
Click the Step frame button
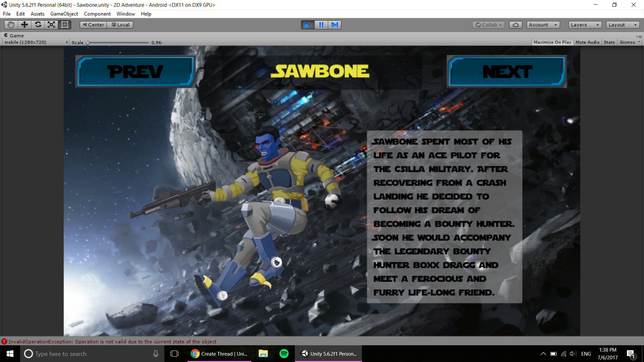tap(334, 25)
